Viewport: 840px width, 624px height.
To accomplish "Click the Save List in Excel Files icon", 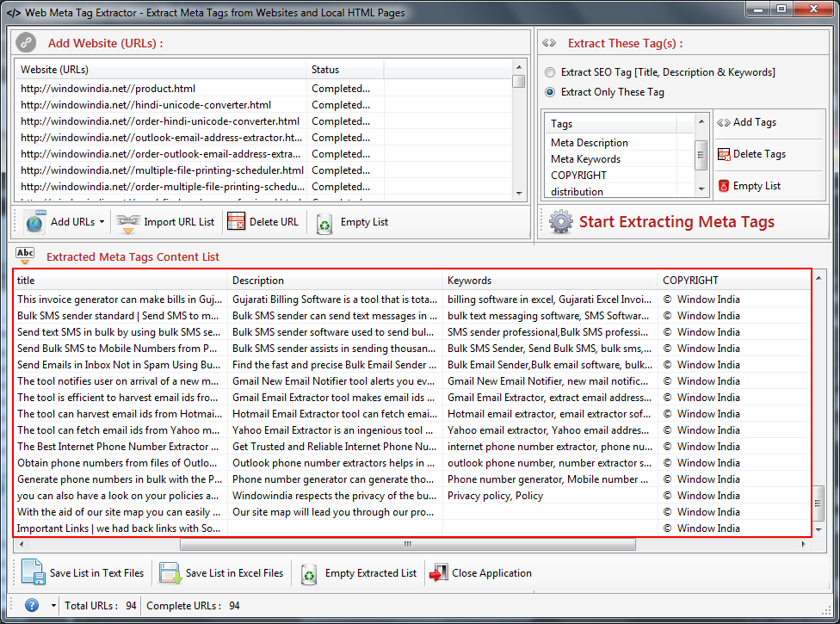I will click(170, 573).
